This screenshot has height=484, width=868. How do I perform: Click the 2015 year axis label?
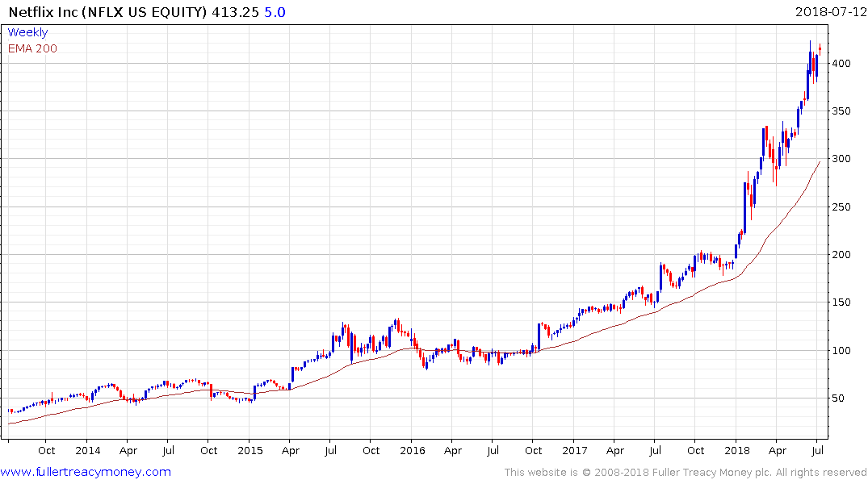pyautogui.click(x=250, y=451)
